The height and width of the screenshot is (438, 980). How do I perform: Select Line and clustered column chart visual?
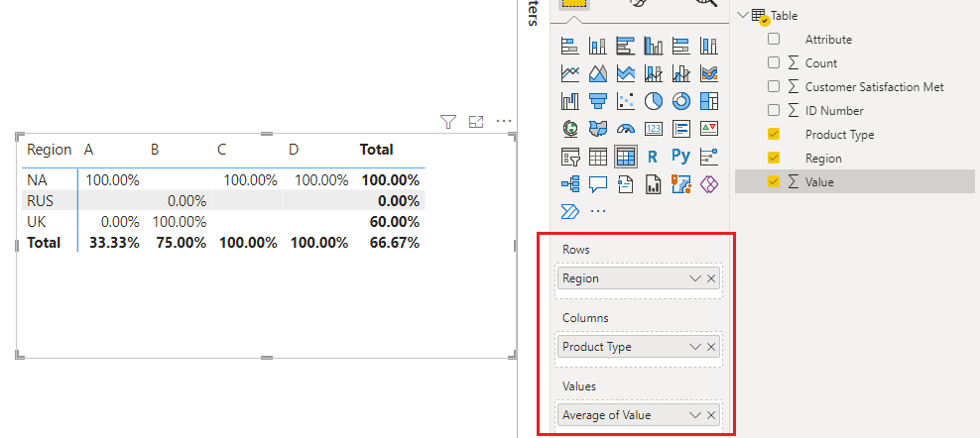click(681, 73)
